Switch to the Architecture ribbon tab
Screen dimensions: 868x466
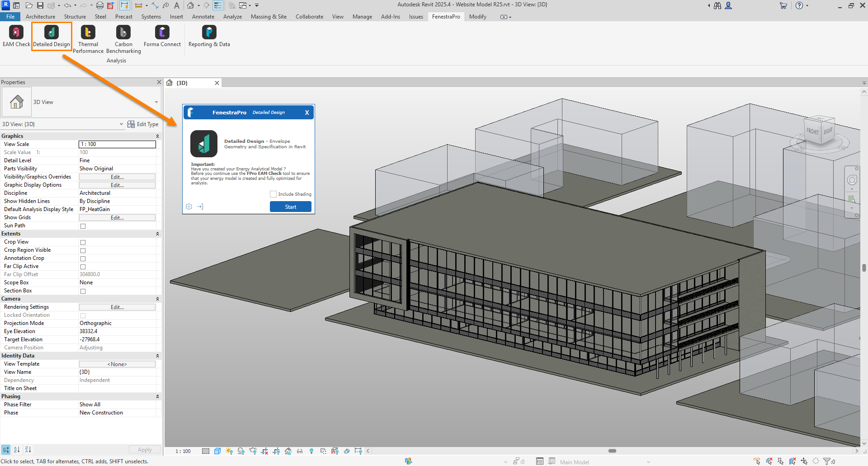click(x=40, y=17)
